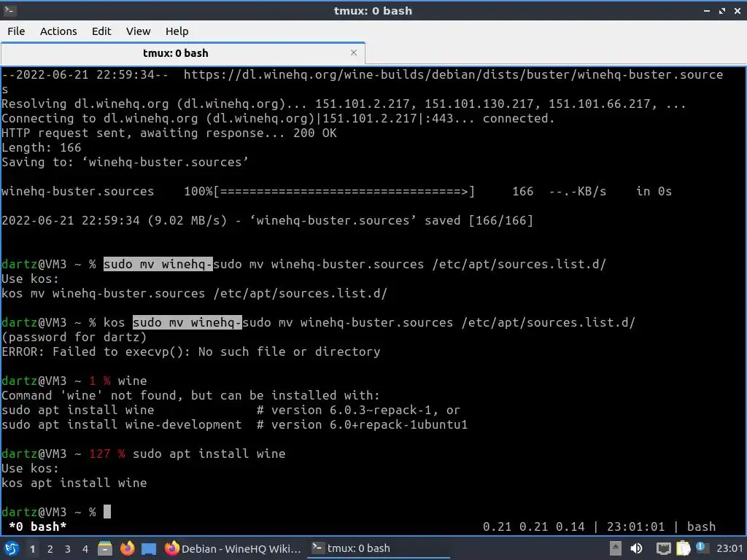Click the 'sudo apt install wine-development' line
747x560 pixels.
click(234, 424)
